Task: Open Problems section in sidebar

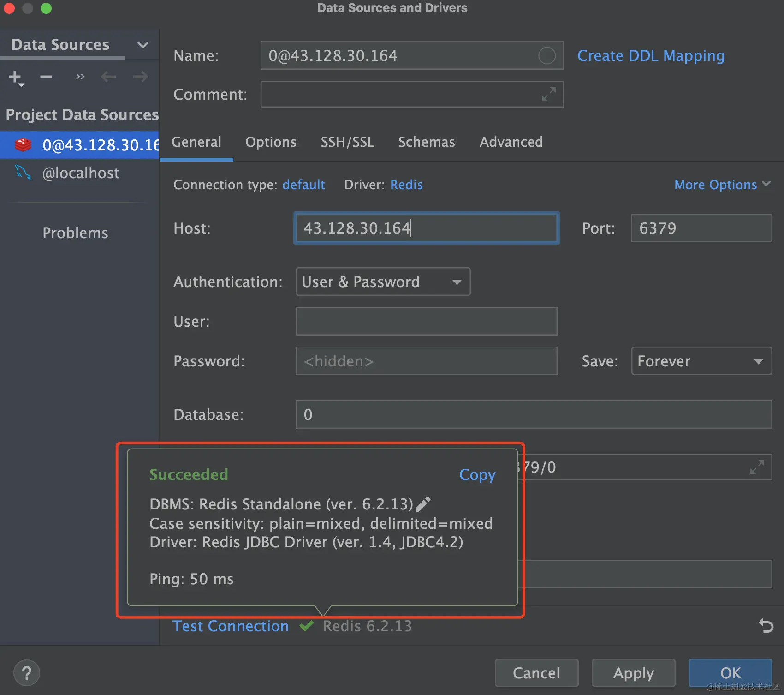Action: (x=75, y=233)
